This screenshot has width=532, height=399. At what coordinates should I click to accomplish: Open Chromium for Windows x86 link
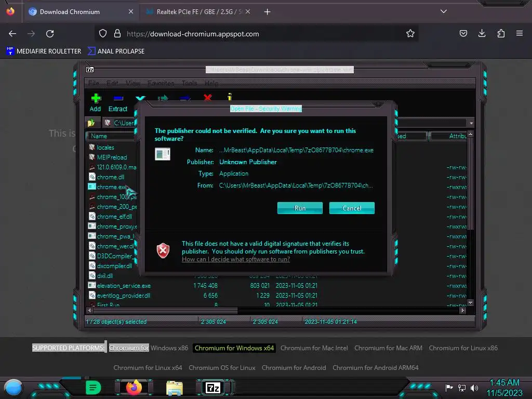[x=149, y=348]
